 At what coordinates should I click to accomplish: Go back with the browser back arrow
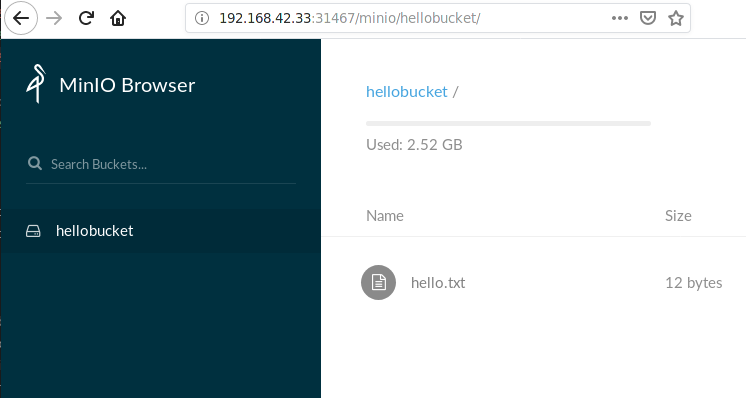[21, 18]
